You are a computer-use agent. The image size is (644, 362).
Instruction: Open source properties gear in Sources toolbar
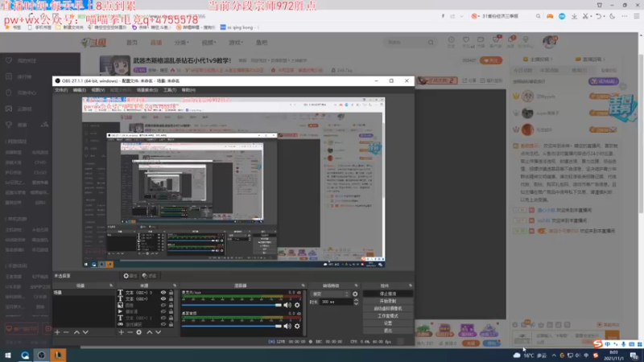138,332
